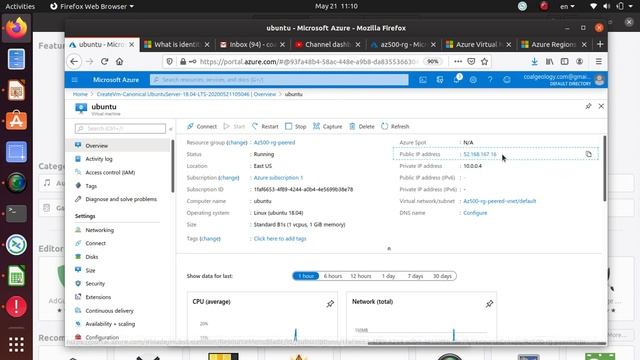640x360 pixels.
Task: Open Azure Cloud Shell icon
Action: point(423,80)
